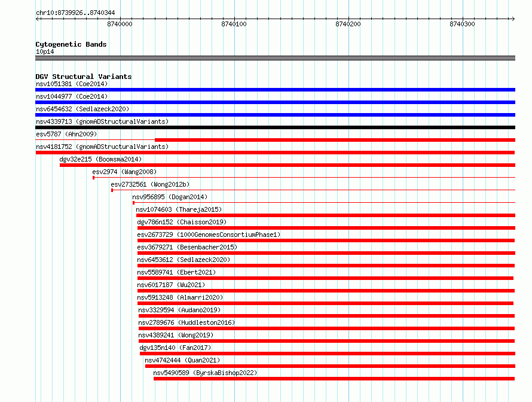Click the 8740200 ruler tick label
The height and width of the screenshot is (402, 532).
coord(348,24)
